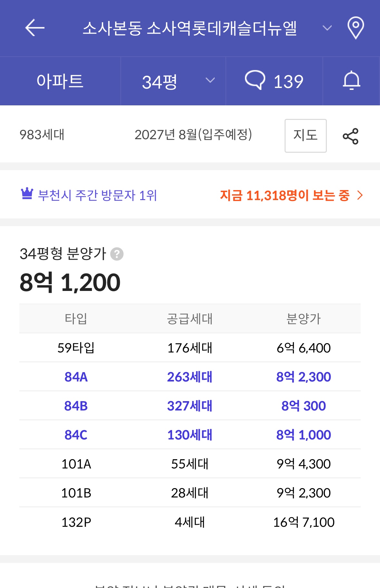The width and height of the screenshot is (380, 588).
Task: Select the 84B type row
Action: 190,406
